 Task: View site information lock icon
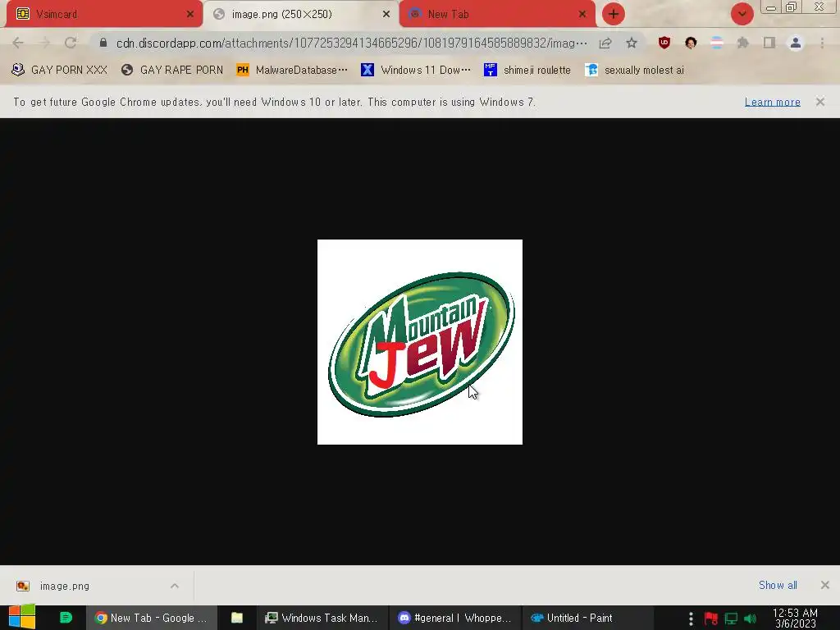(103, 43)
